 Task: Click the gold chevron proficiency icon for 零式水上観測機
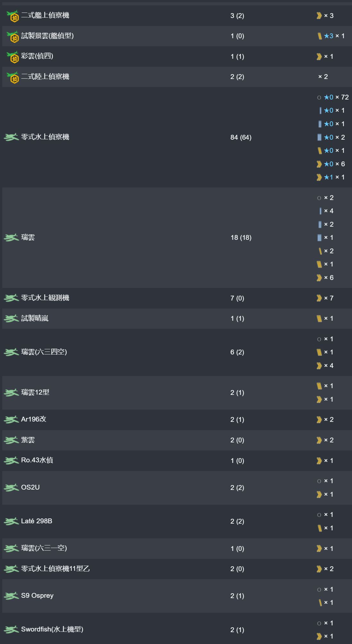click(x=319, y=298)
